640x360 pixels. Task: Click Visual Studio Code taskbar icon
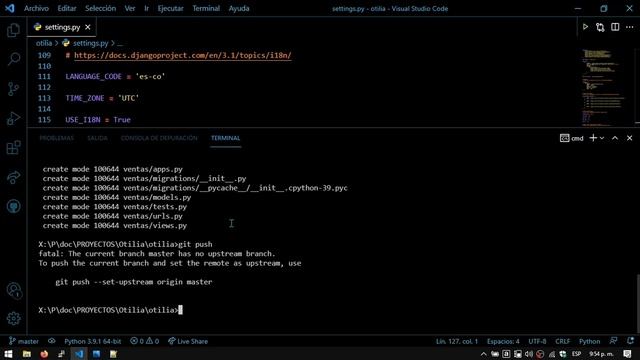tap(79, 354)
